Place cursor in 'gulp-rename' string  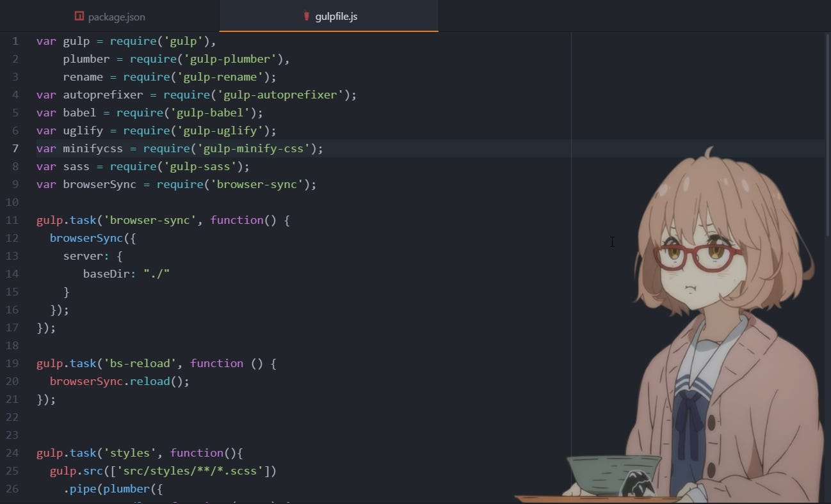click(220, 77)
